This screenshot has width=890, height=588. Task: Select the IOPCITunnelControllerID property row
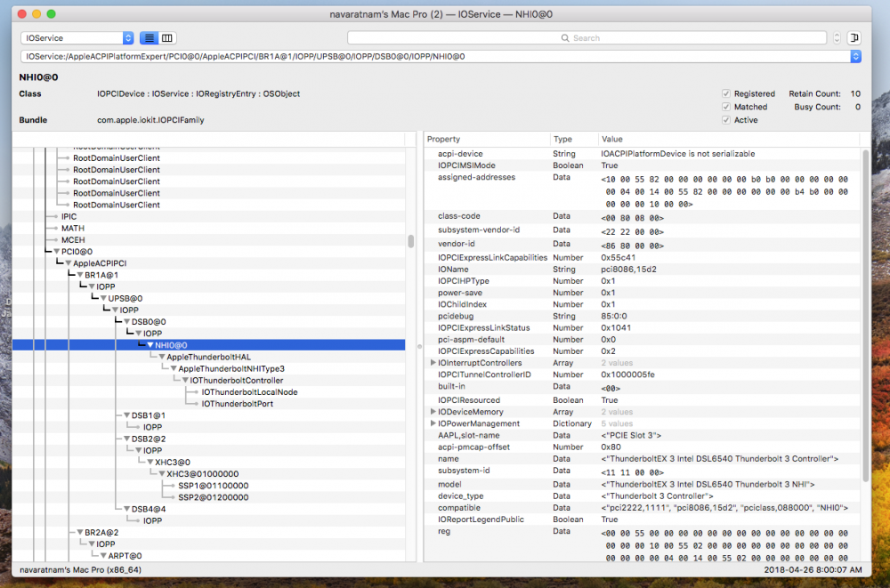click(x=642, y=375)
